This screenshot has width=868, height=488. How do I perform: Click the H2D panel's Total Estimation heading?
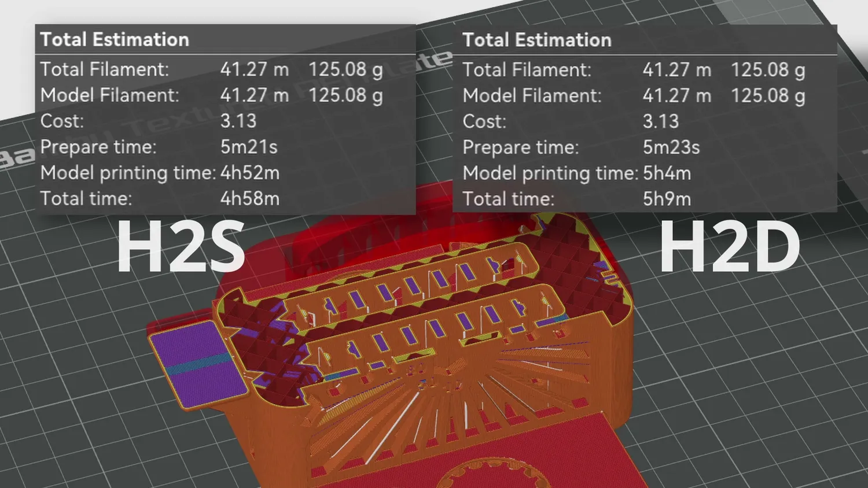coord(537,40)
